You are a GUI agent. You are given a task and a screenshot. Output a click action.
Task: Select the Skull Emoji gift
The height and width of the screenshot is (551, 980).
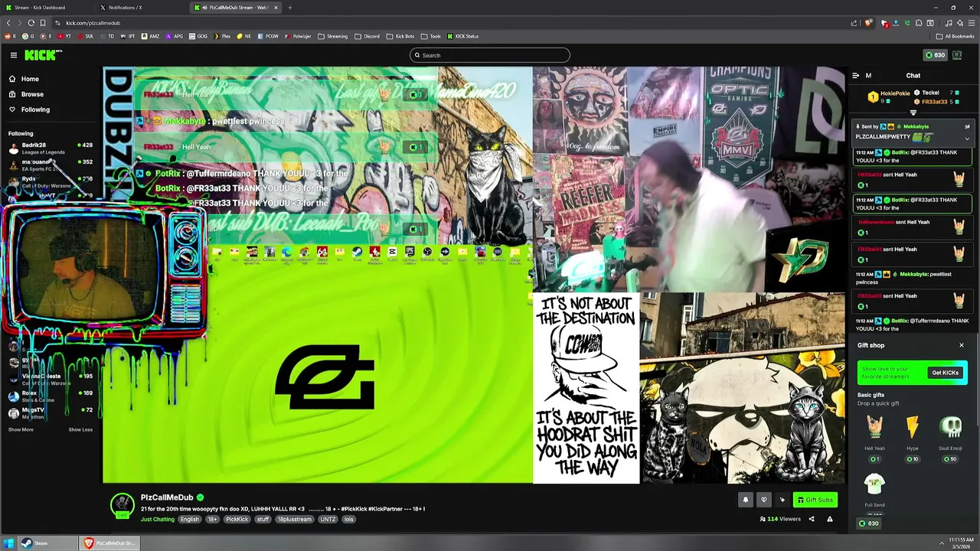pos(950,439)
